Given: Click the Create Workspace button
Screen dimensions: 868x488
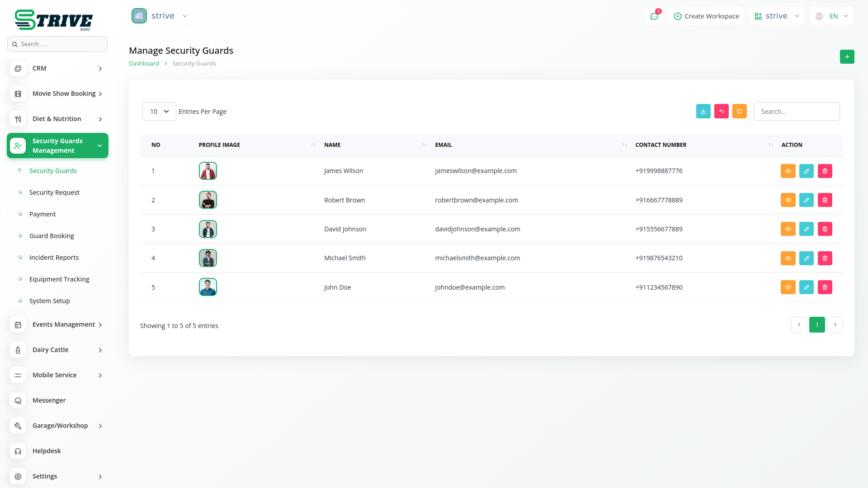Looking at the screenshot, I should coord(706,16).
